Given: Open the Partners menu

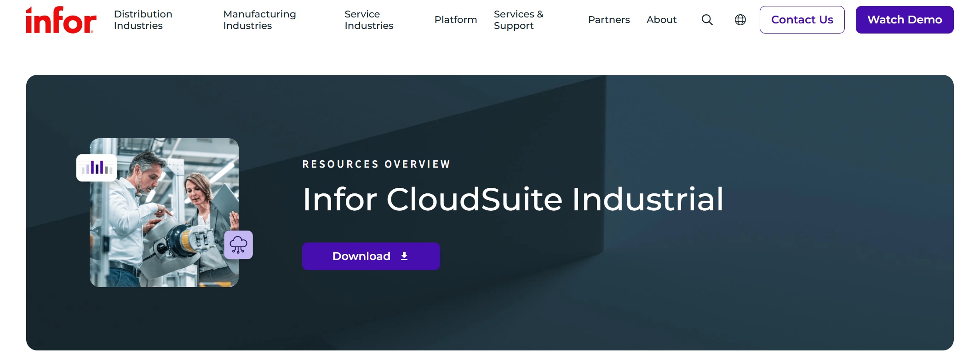Looking at the screenshot, I should point(609,20).
